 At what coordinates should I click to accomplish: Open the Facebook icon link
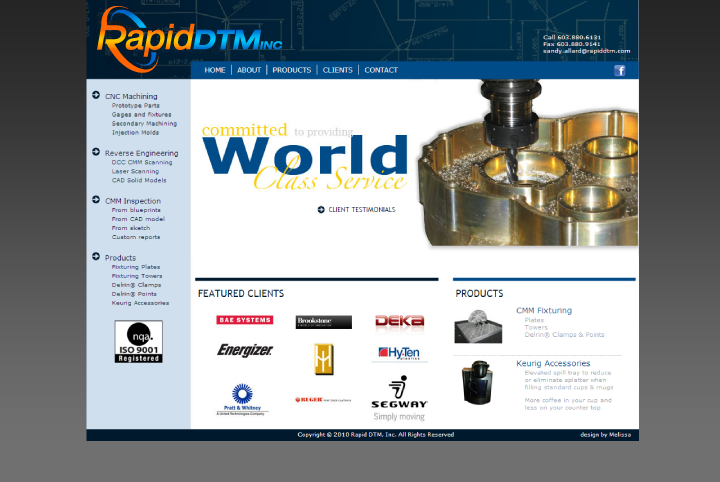(x=619, y=71)
